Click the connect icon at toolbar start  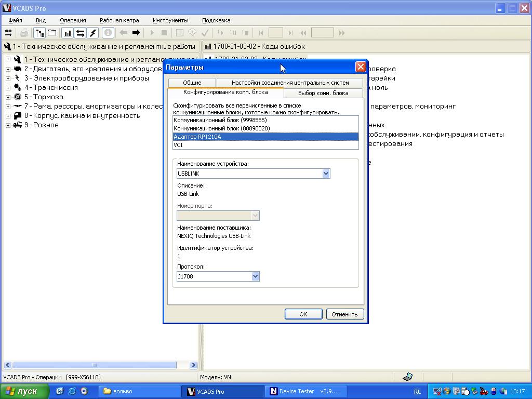8,33
